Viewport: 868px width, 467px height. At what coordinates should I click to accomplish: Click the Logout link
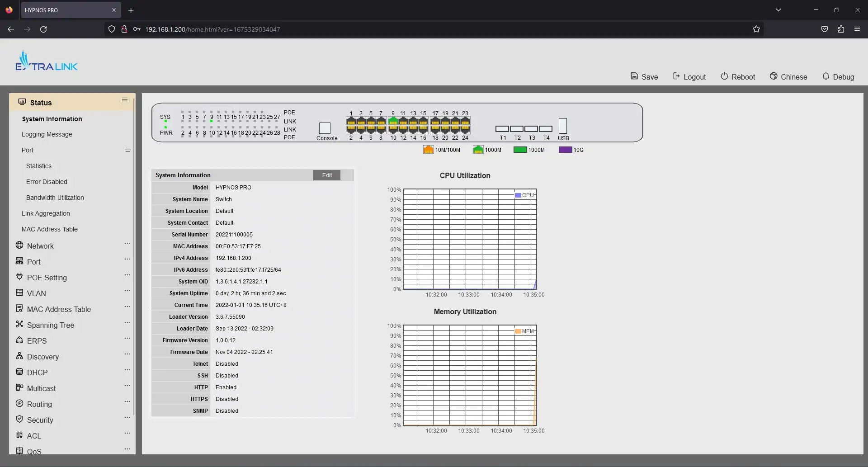(x=689, y=77)
